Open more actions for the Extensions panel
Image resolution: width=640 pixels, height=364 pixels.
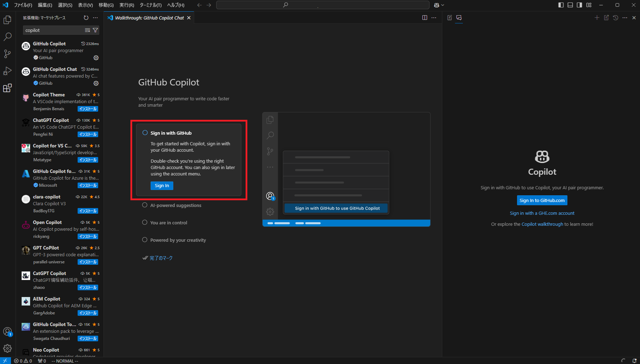(x=95, y=17)
